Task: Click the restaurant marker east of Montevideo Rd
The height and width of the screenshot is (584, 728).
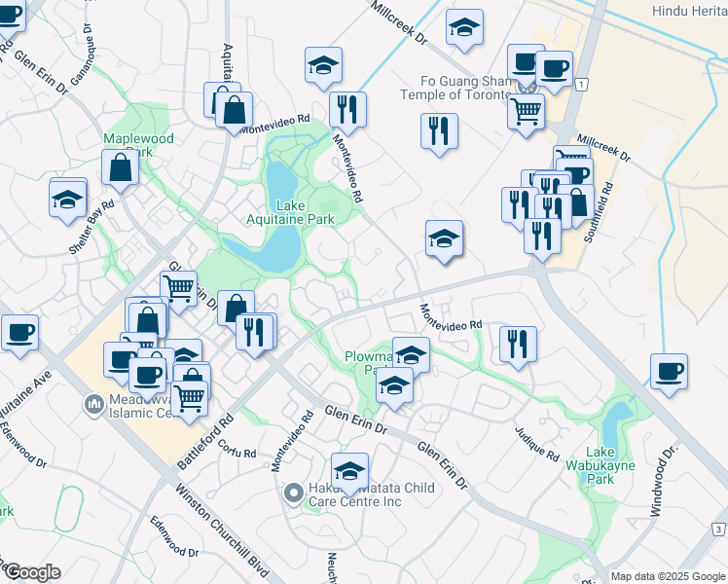Action: pyautogui.click(x=439, y=132)
